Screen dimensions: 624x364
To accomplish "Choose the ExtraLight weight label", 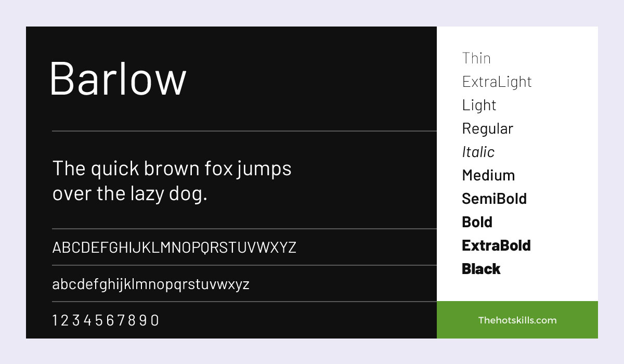I will click(497, 82).
